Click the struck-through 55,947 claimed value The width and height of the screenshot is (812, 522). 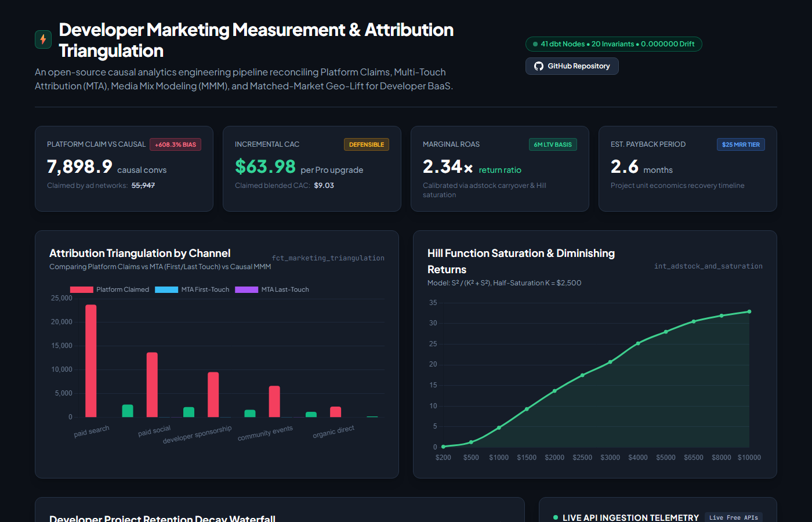coord(143,186)
